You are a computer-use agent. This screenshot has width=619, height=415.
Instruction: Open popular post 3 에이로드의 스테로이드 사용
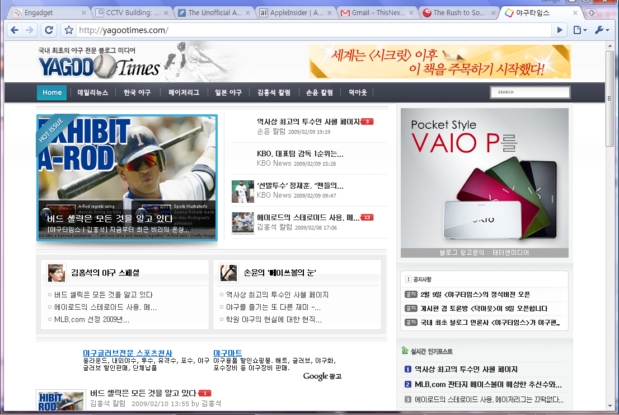coord(489,400)
